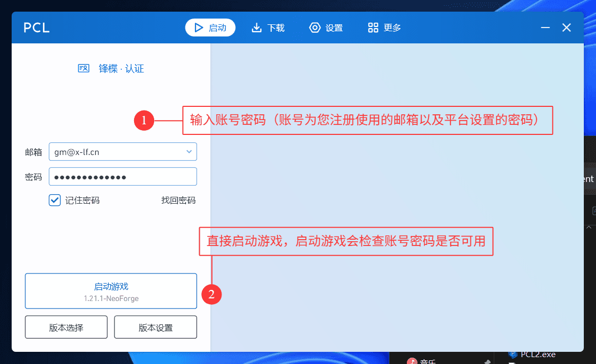The width and height of the screenshot is (596, 364).
Task: Click the 锋楪·认证 login type label
Action: coord(121,68)
